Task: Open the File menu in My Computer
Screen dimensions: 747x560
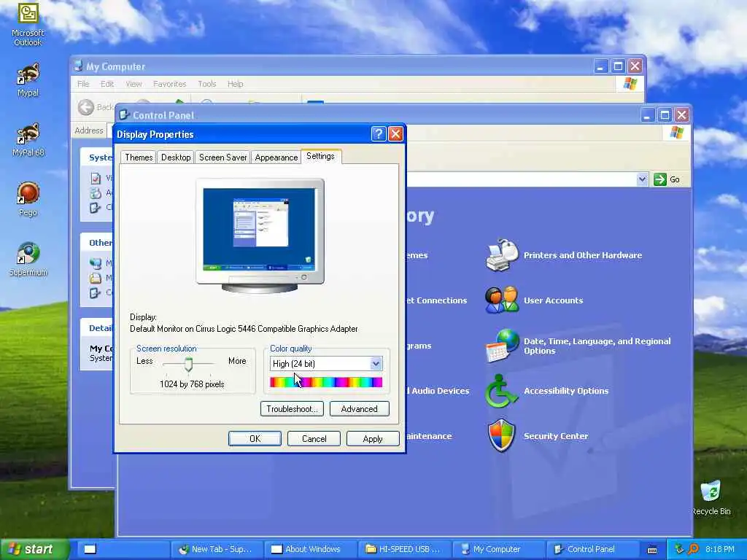Action: pos(83,84)
